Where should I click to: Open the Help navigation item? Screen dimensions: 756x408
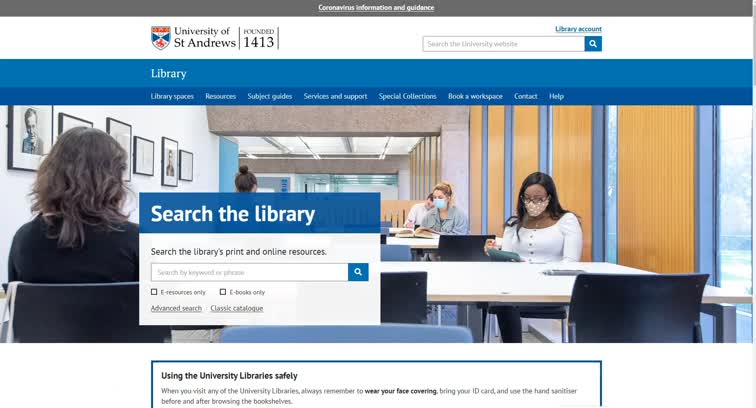tap(556, 96)
